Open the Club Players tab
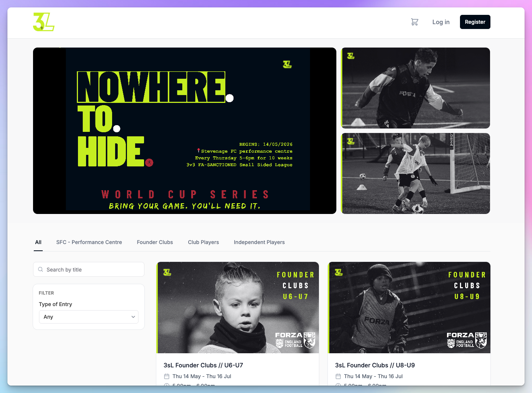This screenshot has height=393, width=532. tap(203, 242)
